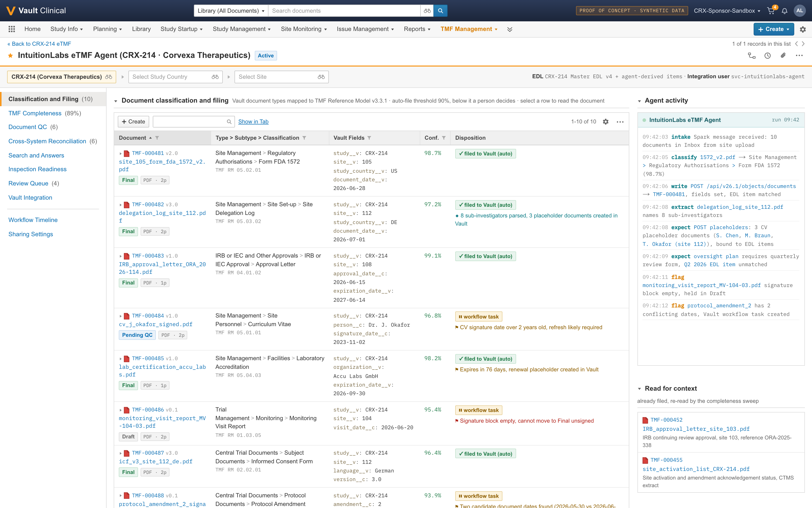Click the Select Study Country field
Image resolution: width=812 pixels, height=508 pixels.
[x=175, y=77]
